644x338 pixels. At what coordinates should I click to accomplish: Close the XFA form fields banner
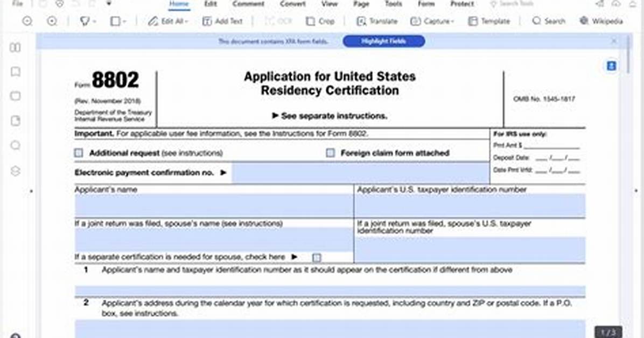[x=614, y=41]
